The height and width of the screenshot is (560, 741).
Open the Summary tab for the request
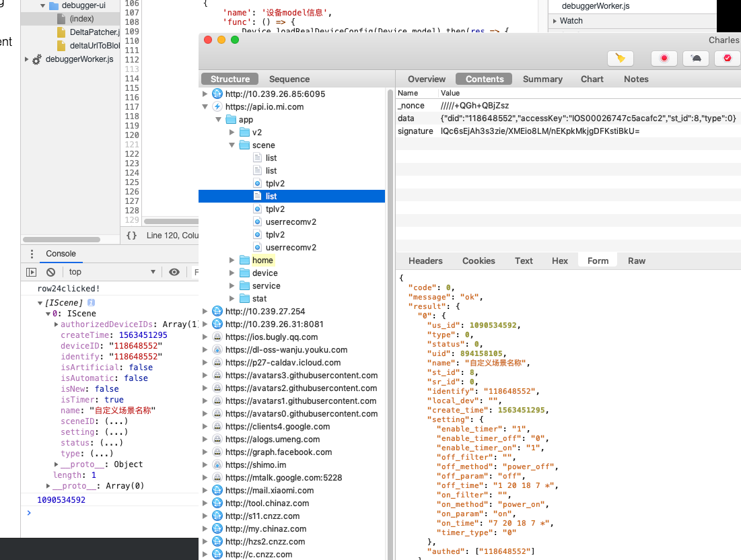tap(542, 79)
